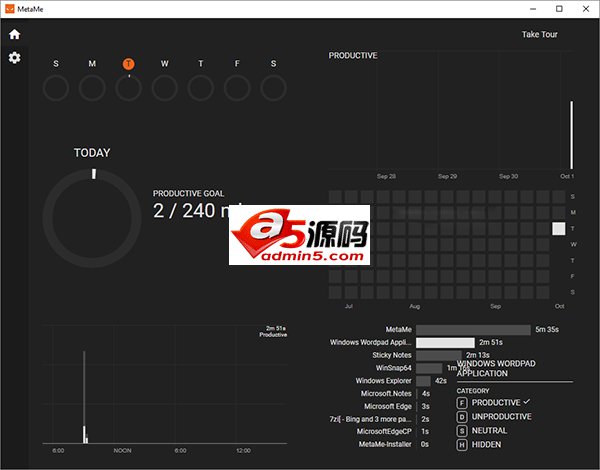This screenshot has height=470, width=600.
Task: Click the tall white Oct 1 productive bar
Action: 572,135
